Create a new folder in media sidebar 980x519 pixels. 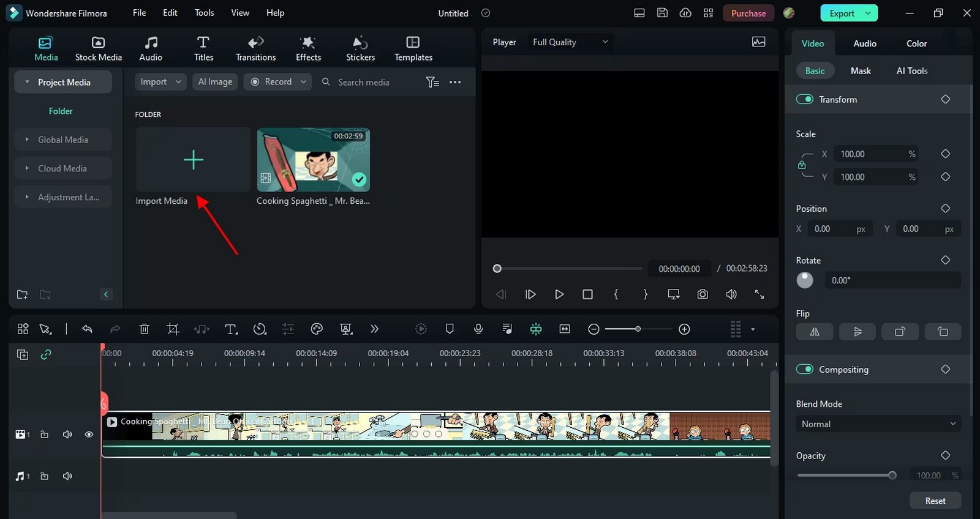22,294
